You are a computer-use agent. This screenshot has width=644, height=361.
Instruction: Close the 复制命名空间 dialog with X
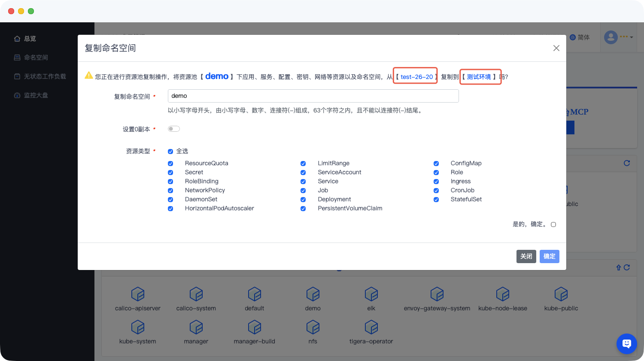pos(556,48)
